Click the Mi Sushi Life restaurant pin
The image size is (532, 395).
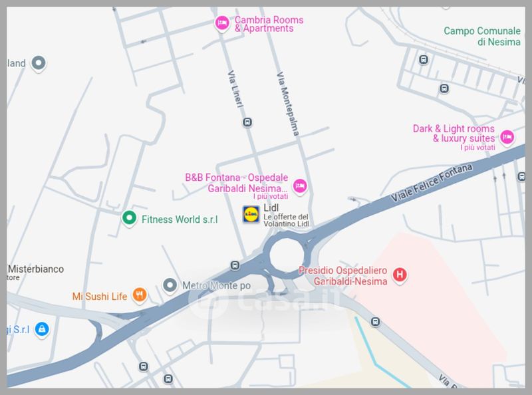click(140, 295)
